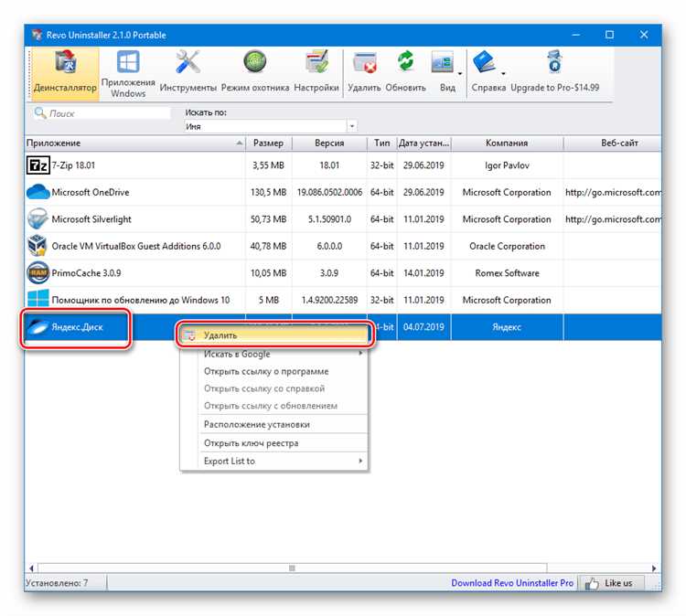
Task: Select Расположение установки menu entry
Action: pyautogui.click(x=257, y=424)
